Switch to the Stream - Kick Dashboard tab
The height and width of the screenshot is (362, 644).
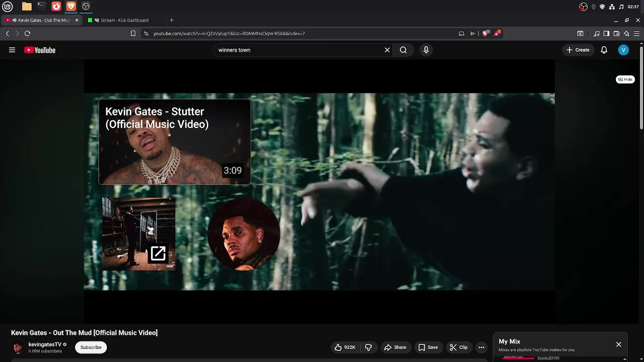tap(124, 20)
